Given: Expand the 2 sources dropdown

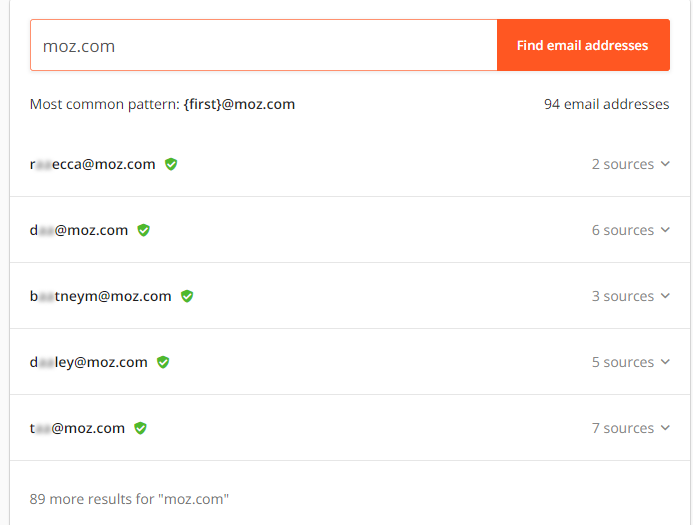Looking at the screenshot, I should pyautogui.click(x=630, y=164).
